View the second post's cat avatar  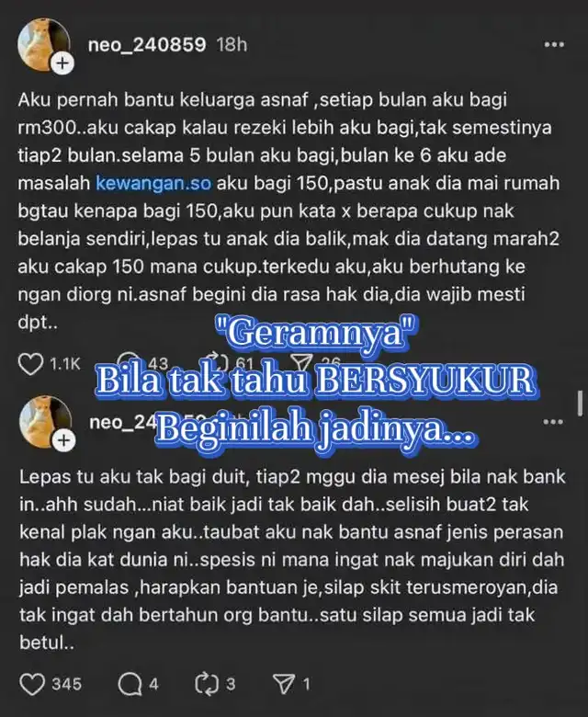click(45, 422)
